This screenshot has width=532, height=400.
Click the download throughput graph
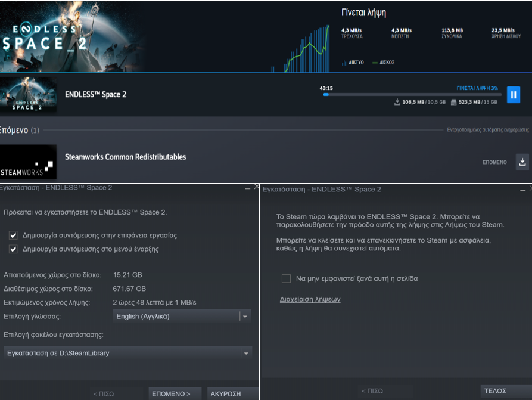tap(300, 48)
